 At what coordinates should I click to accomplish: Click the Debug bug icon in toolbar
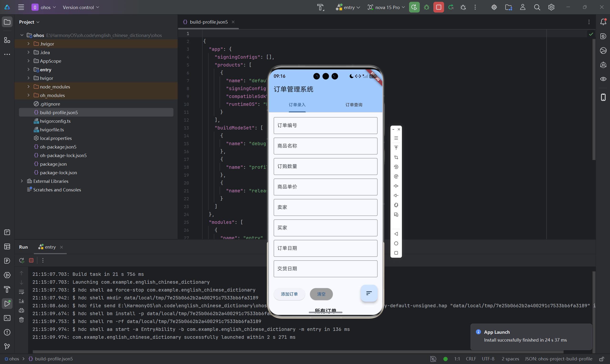(x=426, y=7)
